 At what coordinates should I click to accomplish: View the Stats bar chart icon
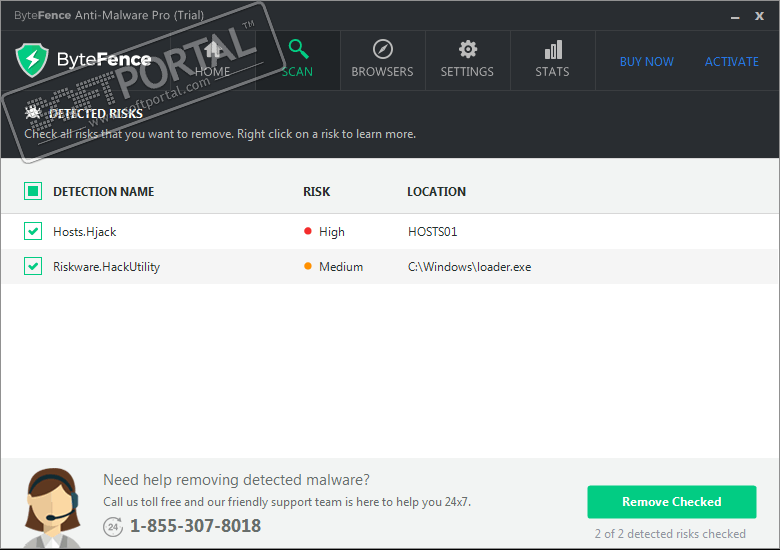pos(553,49)
